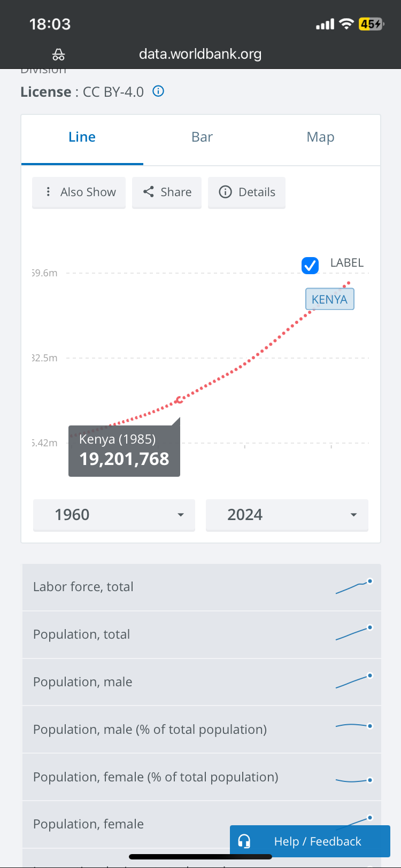This screenshot has width=401, height=868.
Task: Click the license info circle icon
Action: (x=158, y=91)
